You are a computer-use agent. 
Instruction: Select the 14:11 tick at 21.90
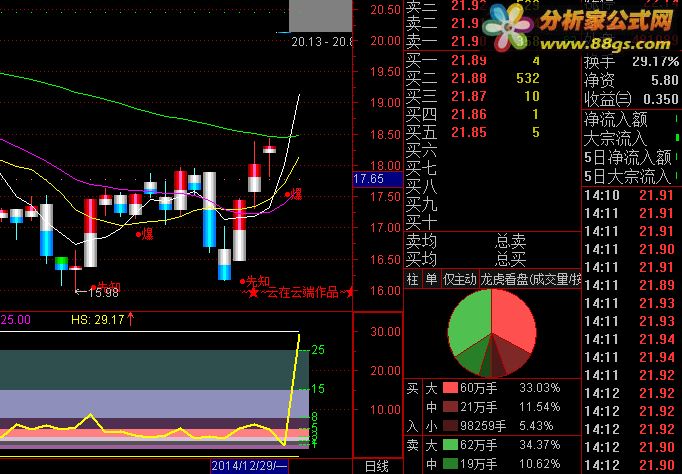click(x=631, y=249)
